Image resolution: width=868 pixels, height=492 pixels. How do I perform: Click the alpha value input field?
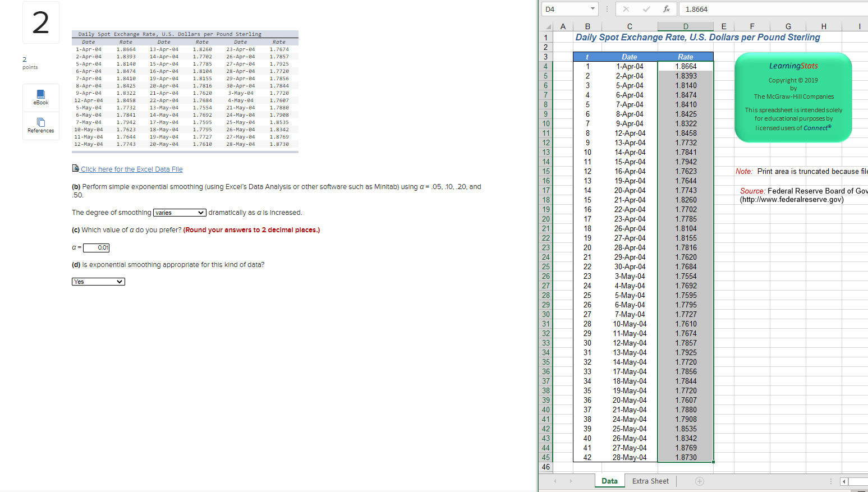tap(96, 247)
